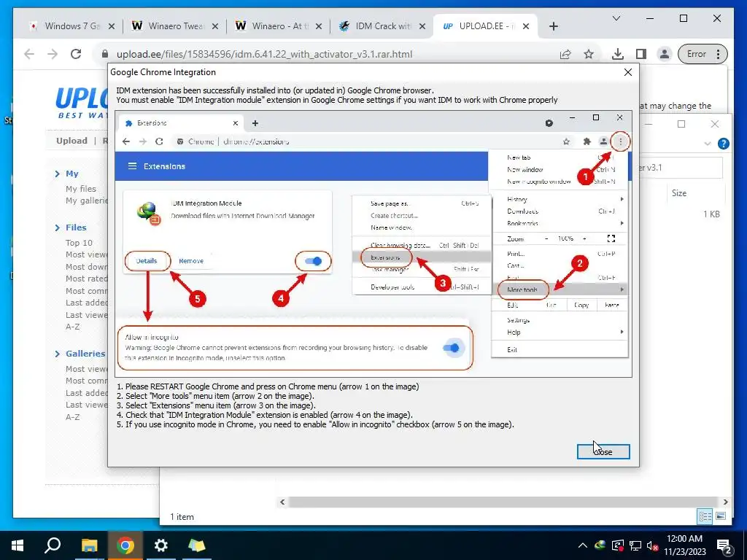Image resolution: width=747 pixels, height=560 pixels.
Task: Open the Chrome profile avatar
Action: click(x=664, y=54)
